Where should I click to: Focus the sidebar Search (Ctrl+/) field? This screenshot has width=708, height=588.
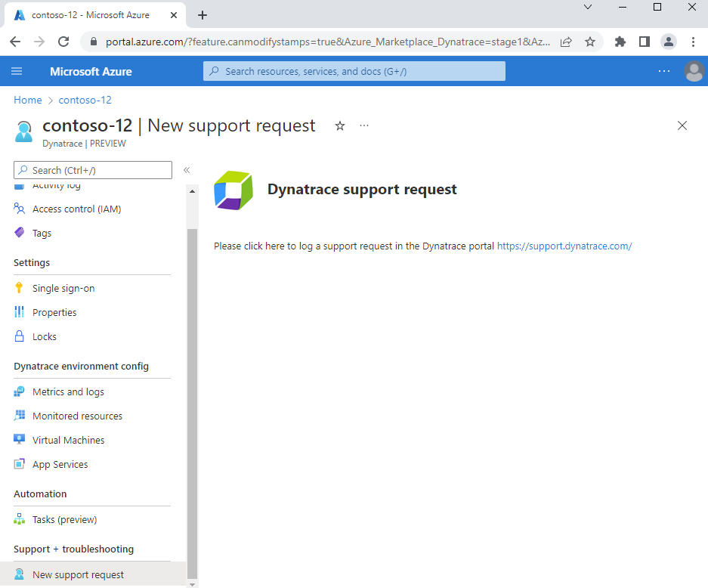point(93,170)
